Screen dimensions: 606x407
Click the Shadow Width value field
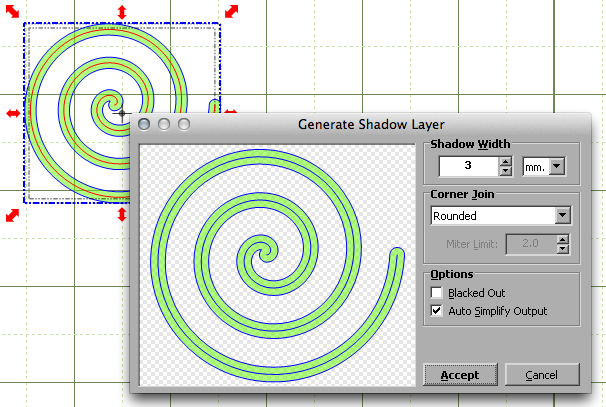[468, 166]
